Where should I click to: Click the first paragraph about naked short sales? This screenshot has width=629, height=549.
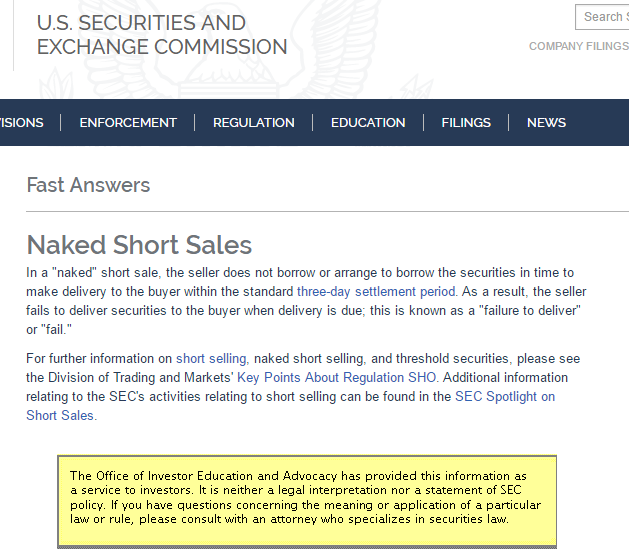[306, 301]
